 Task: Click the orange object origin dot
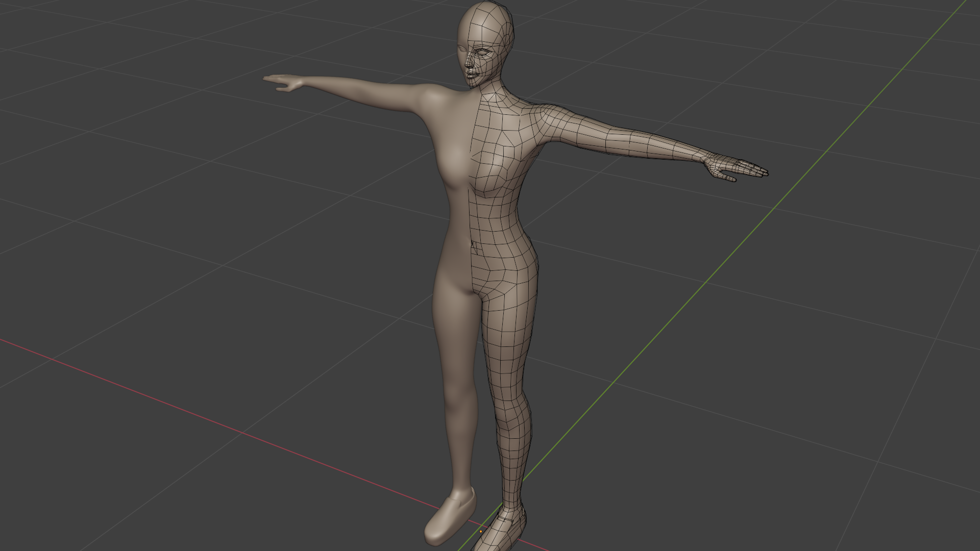point(480,532)
